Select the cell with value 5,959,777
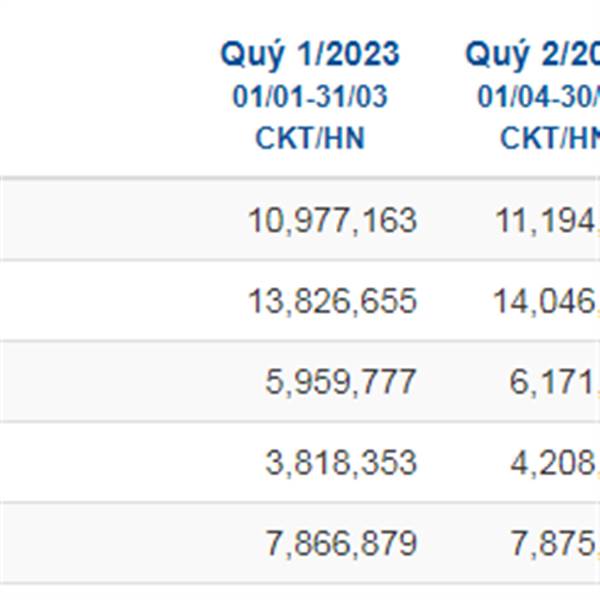The height and width of the screenshot is (600, 600). [x=340, y=382]
